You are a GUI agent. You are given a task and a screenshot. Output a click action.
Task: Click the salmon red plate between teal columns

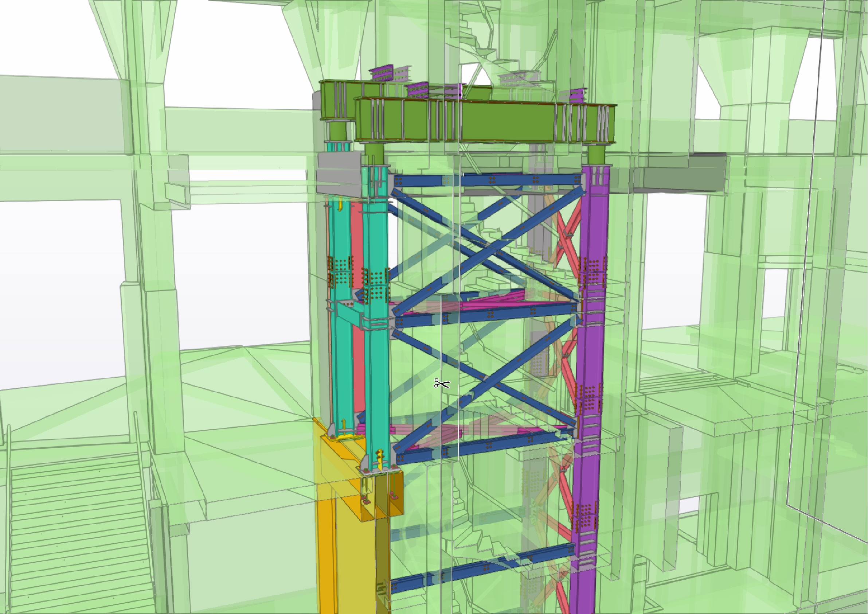point(356,234)
